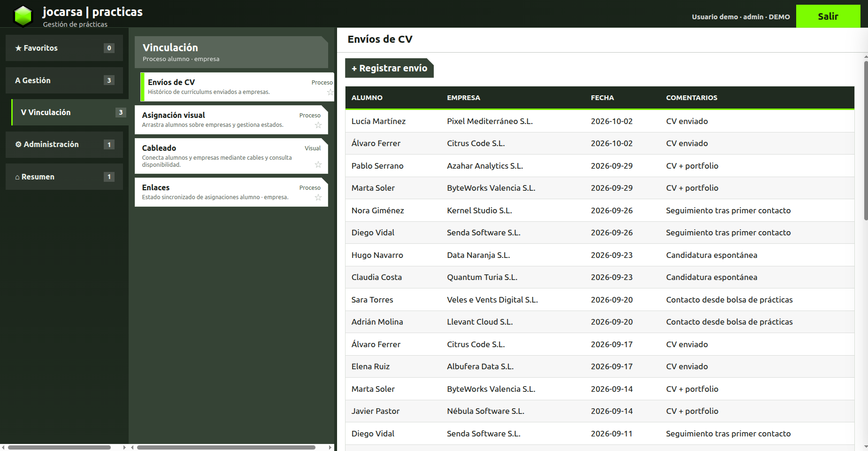Go to the Resumen section

tap(64, 177)
